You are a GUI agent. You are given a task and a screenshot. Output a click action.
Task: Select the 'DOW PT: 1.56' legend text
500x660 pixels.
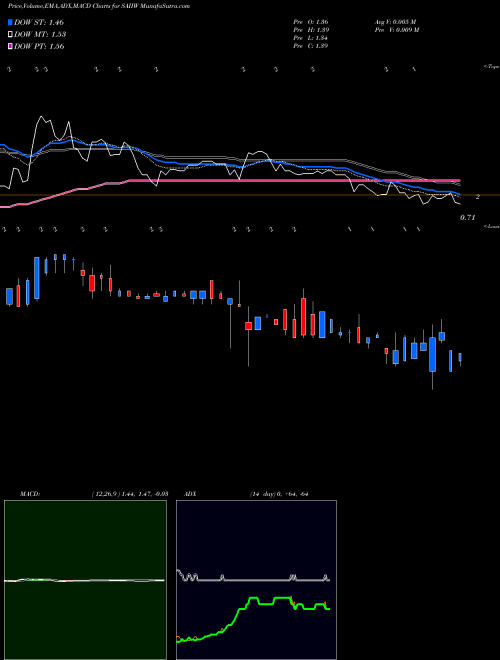(x=39, y=46)
